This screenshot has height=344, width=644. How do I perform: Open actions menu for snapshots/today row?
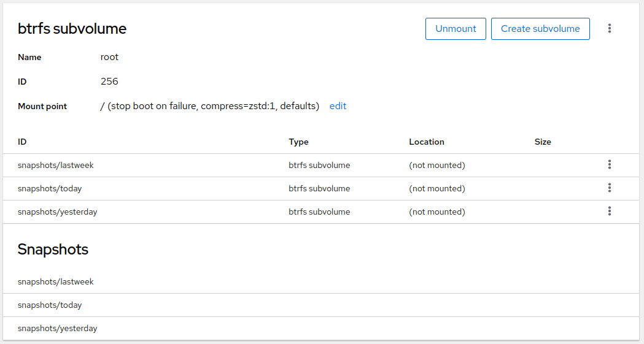pos(609,188)
